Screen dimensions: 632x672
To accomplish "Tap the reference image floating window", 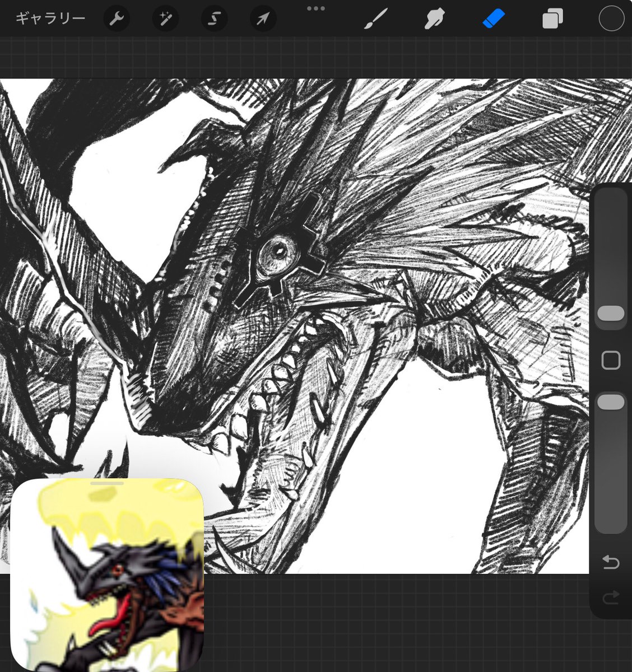I will pyautogui.click(x=106, y=574).
